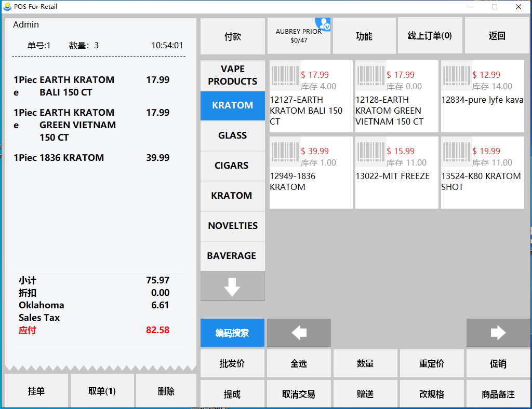Click the 取消交易 cancel transaction button
Viewport: 532px width, 409px height.
pyautogui.click(x=299, y=394)
